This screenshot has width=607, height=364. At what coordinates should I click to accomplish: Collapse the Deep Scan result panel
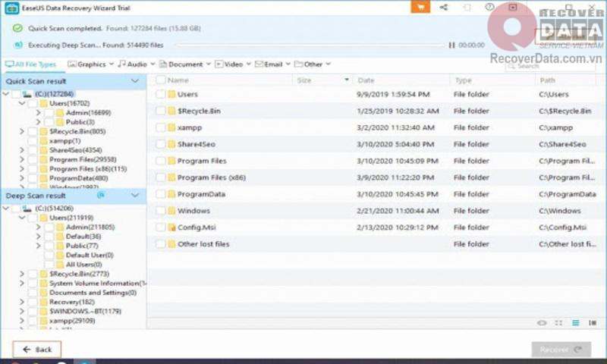click(135, 196)
